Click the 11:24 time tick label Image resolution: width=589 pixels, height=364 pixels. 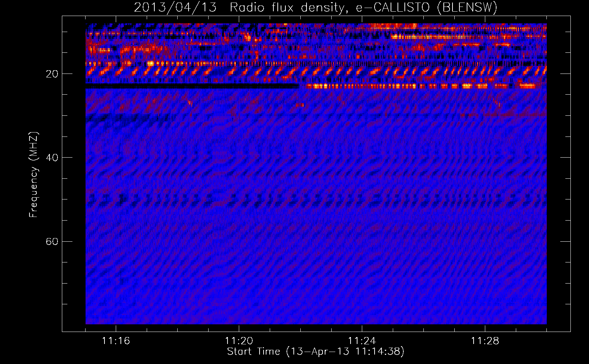tap(362, 341)
